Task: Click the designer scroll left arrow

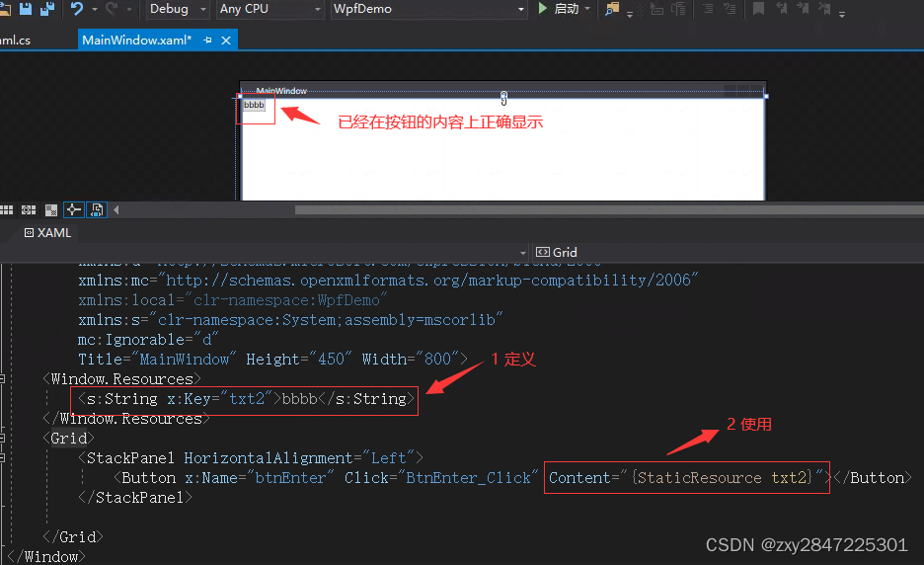Action: click(116, 210)
